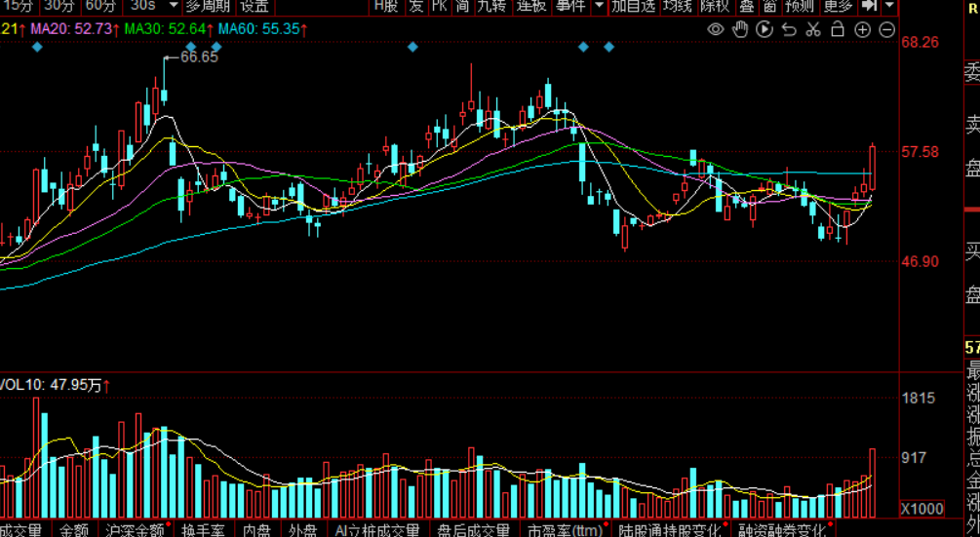The height and width of the screenshot is (537, 980).
Task: Click the 叠 overlay button
Action: (747, 6)
